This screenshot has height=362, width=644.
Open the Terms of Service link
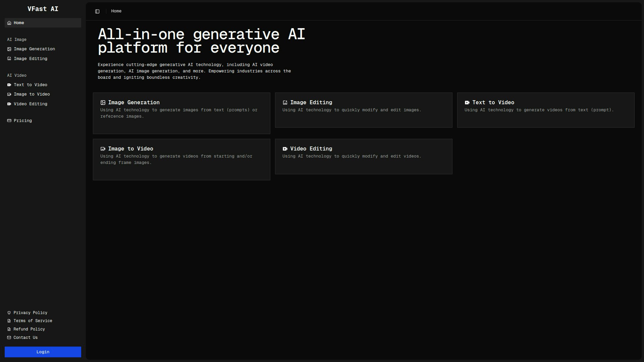click(33, 321)
